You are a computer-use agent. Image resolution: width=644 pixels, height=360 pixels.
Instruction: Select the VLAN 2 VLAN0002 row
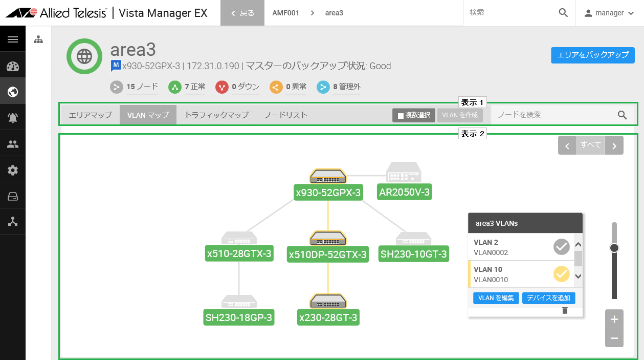pos(521,247)
